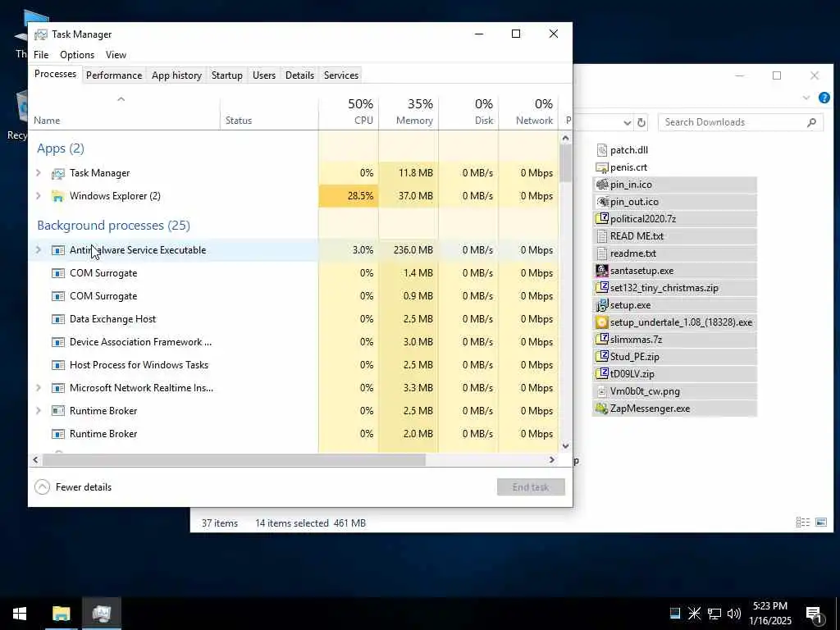Select the setup.exe installer icon
Image resolution: width=840 pixels, height=630 pixels.
coord(602,305)
